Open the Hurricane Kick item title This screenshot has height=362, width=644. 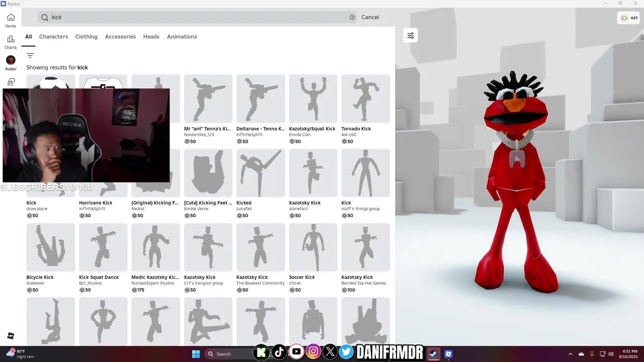[96, 203]
